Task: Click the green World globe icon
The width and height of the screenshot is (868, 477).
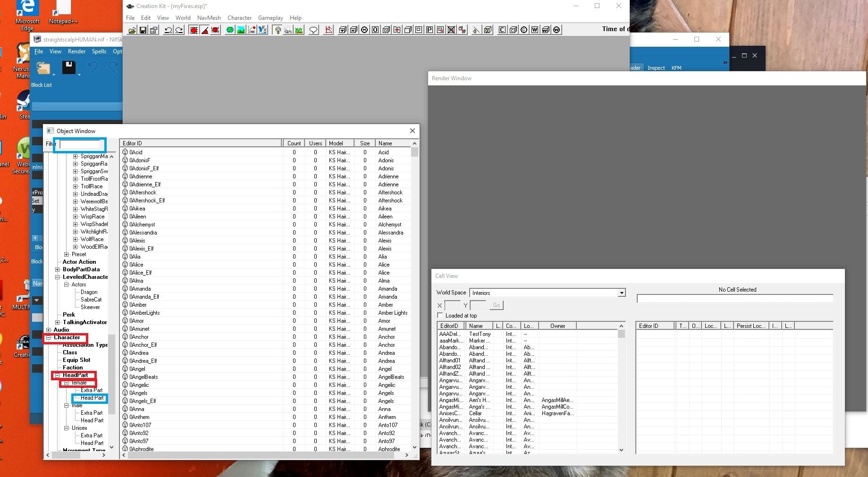Action: tap(230, 30)
